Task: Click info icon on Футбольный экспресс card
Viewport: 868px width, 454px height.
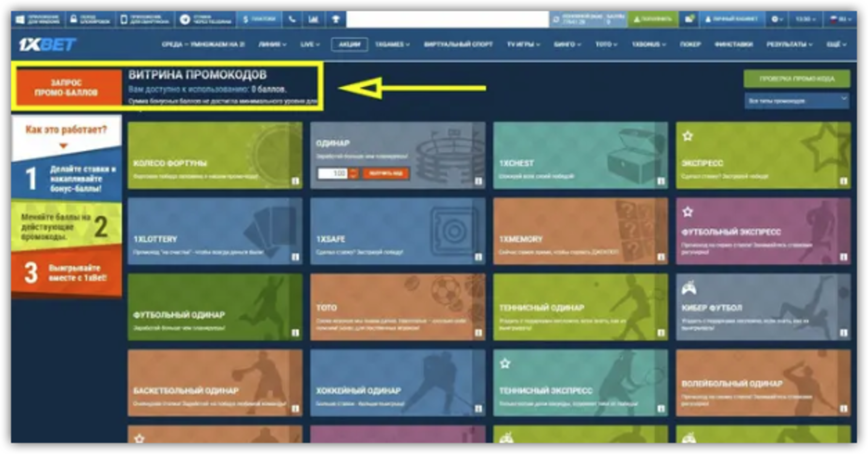Action: pos(844,257)
